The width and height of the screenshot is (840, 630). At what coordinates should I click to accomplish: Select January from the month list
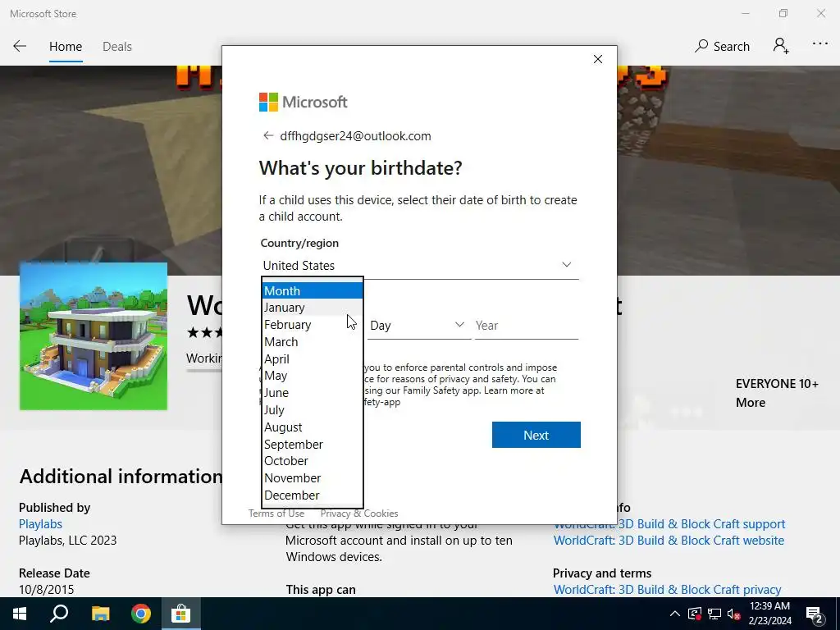click(x=313, y=308)
